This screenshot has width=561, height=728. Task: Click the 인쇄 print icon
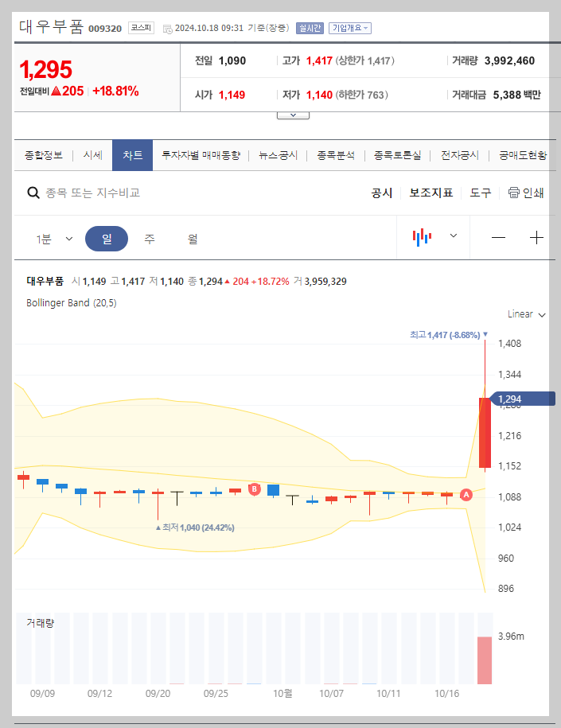tap(514, 193)
